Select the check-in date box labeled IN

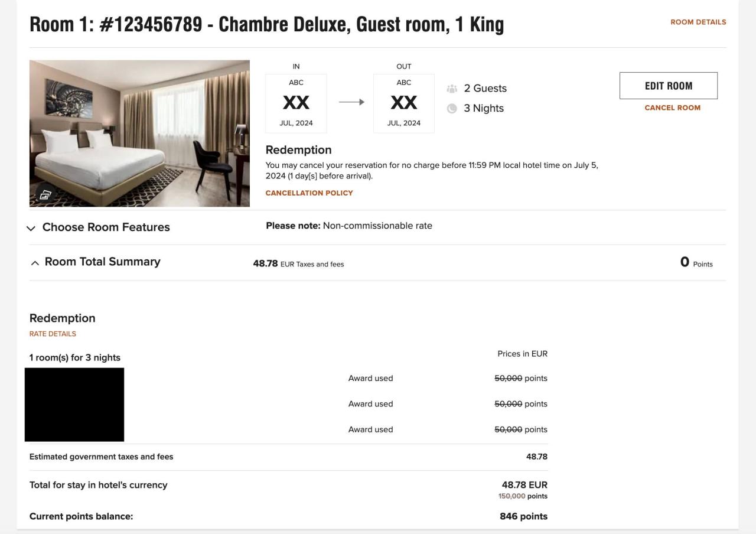(296, 103)
